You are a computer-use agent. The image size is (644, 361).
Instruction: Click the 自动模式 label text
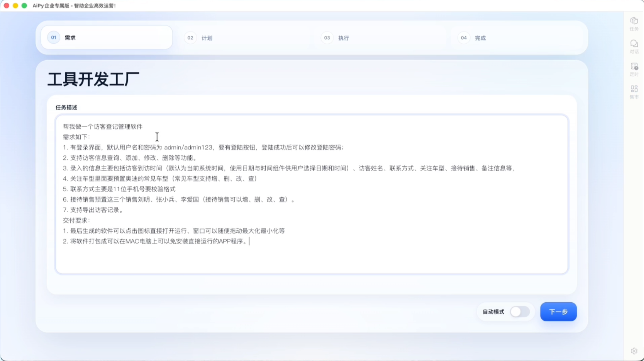point(493,312)
